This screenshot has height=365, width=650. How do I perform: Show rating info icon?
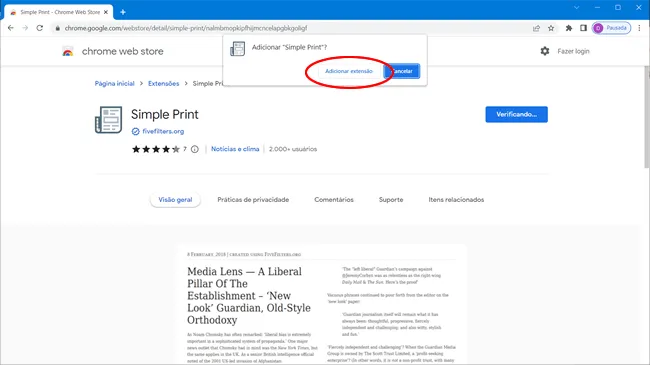click(x=194, y=149)
